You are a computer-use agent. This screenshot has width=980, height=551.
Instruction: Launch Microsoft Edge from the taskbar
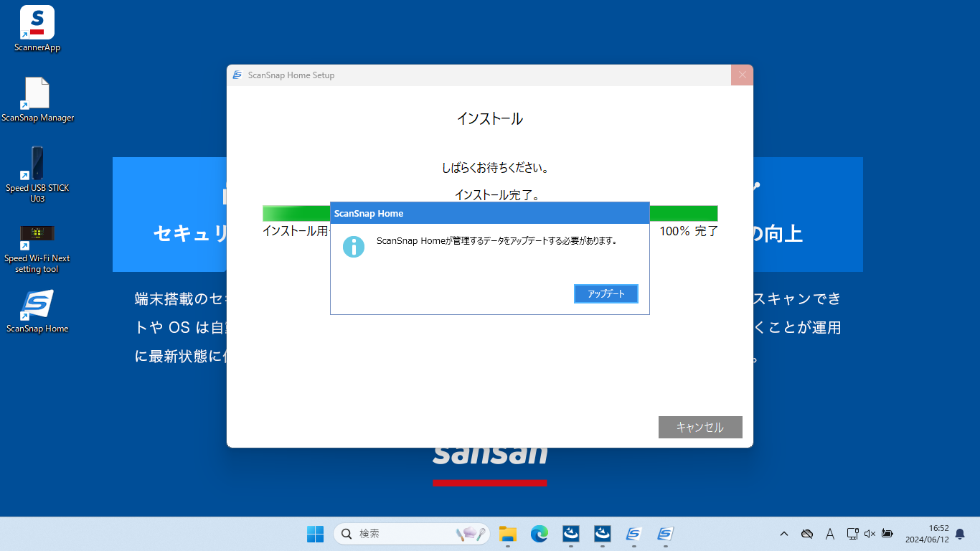[x=540, y=534]
